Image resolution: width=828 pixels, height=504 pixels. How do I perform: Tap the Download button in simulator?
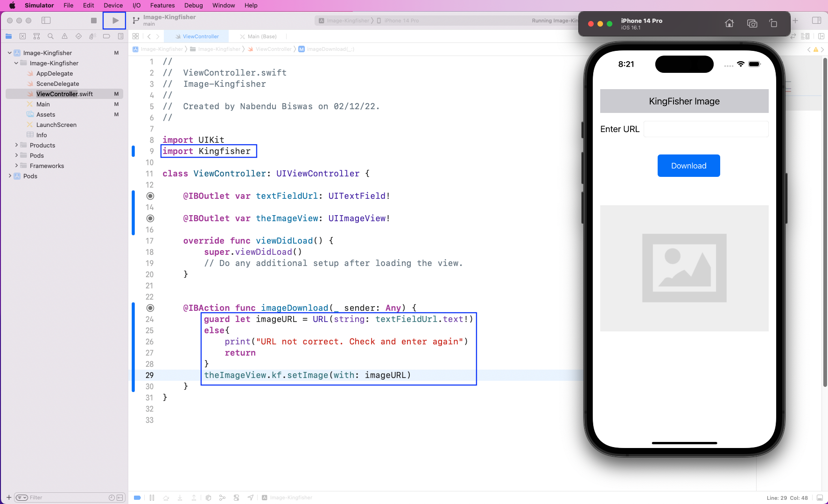tap(688, 166)
